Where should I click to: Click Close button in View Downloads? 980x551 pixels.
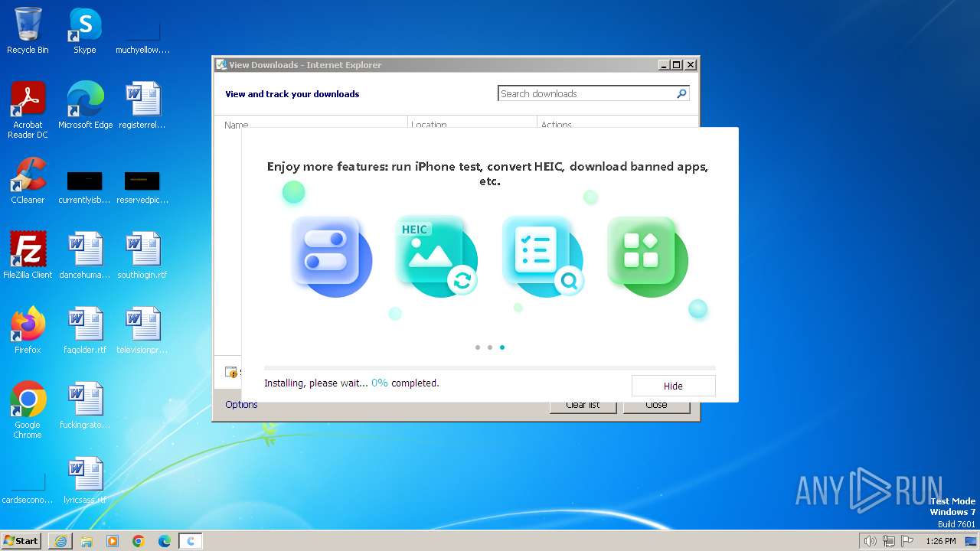656,405
